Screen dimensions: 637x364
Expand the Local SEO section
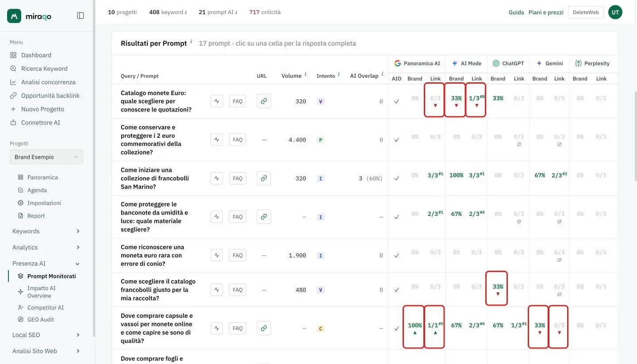46,335
